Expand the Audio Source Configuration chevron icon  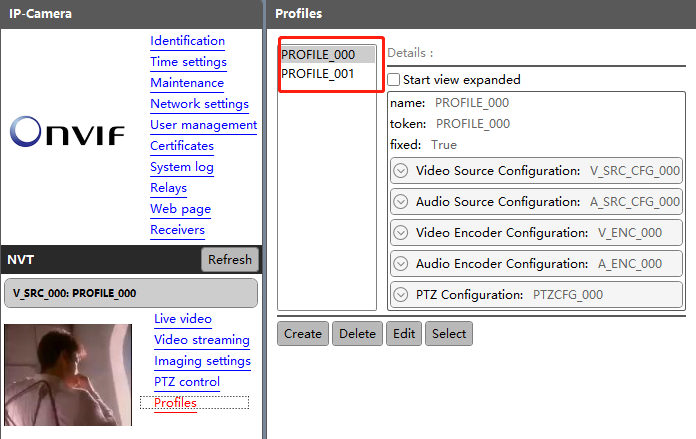click(401, 202)
